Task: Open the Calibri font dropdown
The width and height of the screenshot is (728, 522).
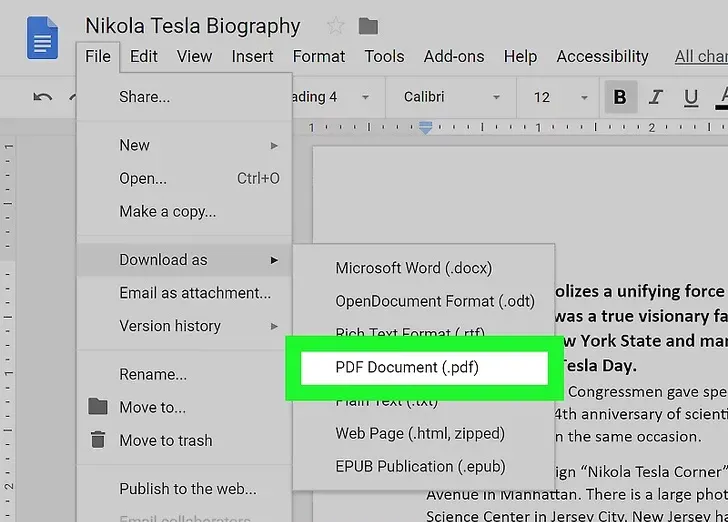Action: click(x=450, y=97)
